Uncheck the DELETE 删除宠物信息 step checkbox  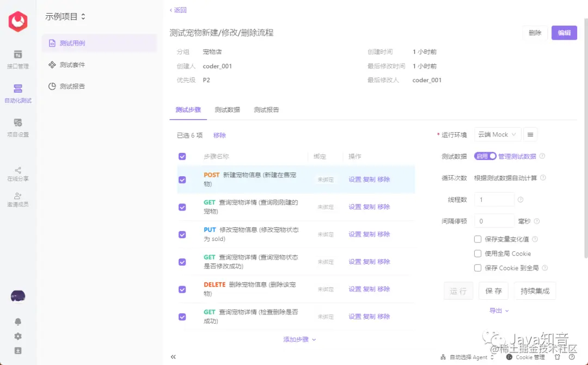[182, 289]
